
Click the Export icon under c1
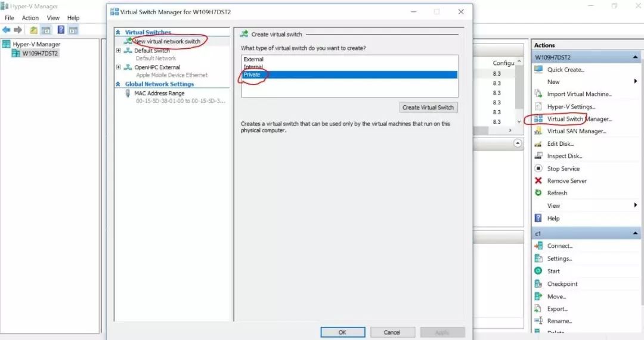538,308
